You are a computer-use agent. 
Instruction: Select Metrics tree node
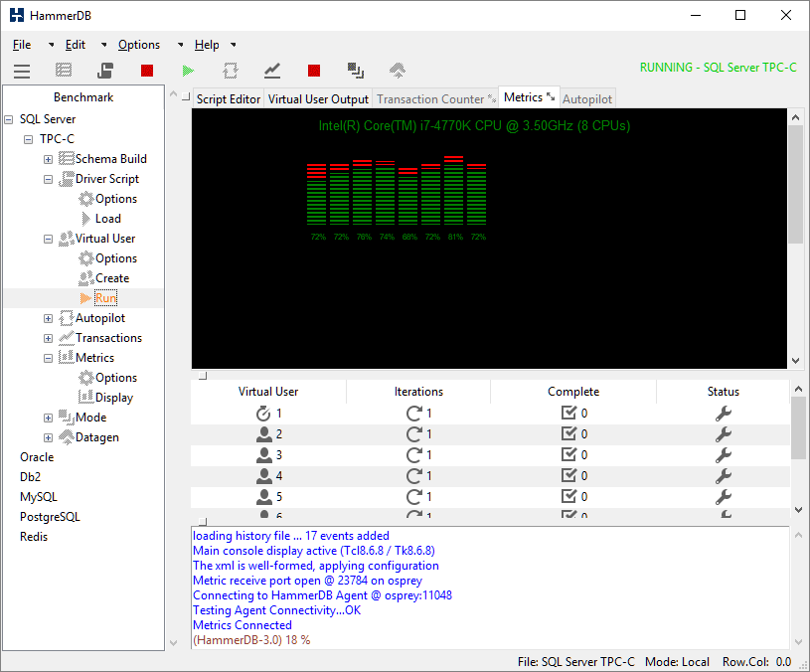[x=94, y=358]
